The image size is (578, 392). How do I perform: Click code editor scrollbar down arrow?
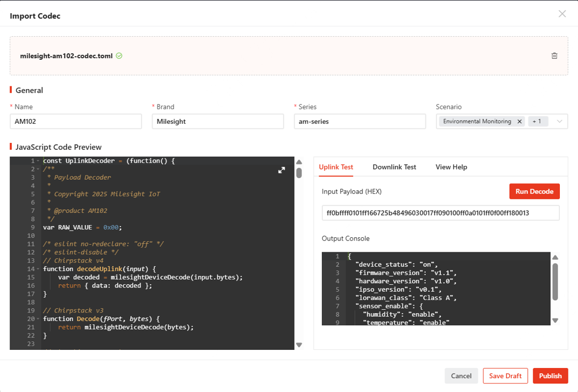click(299, 345)
